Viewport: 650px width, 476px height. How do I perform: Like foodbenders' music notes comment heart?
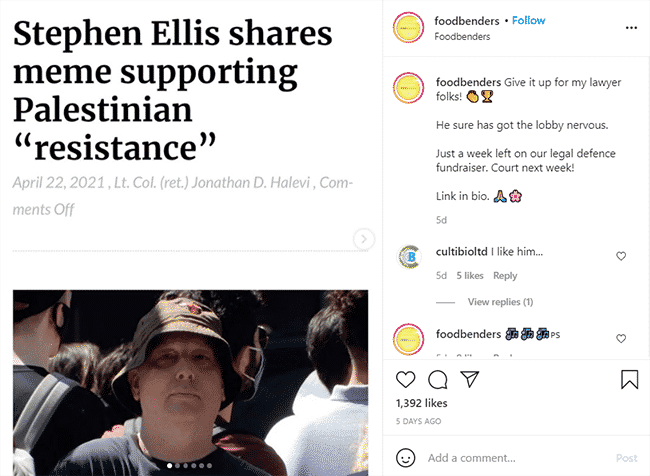point(621,339)
